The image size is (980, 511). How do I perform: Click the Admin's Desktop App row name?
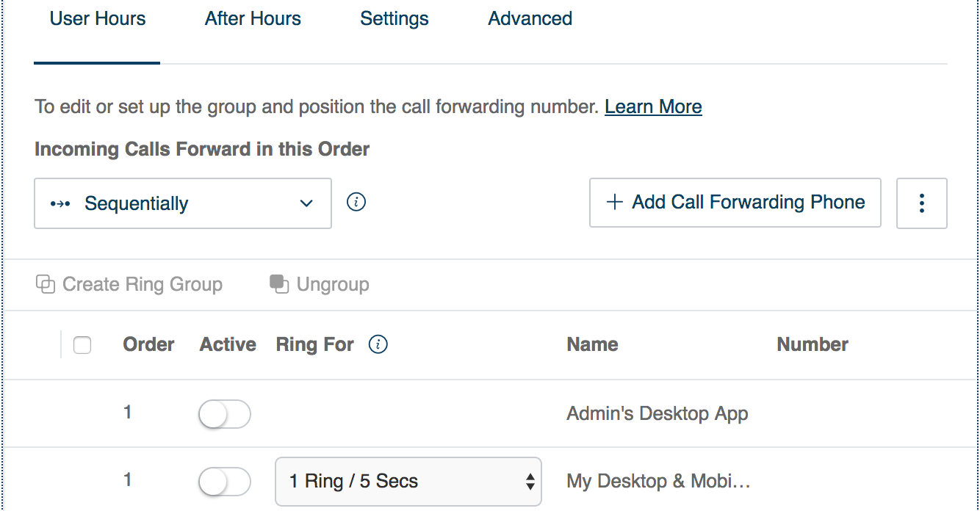tap(657, 414)
